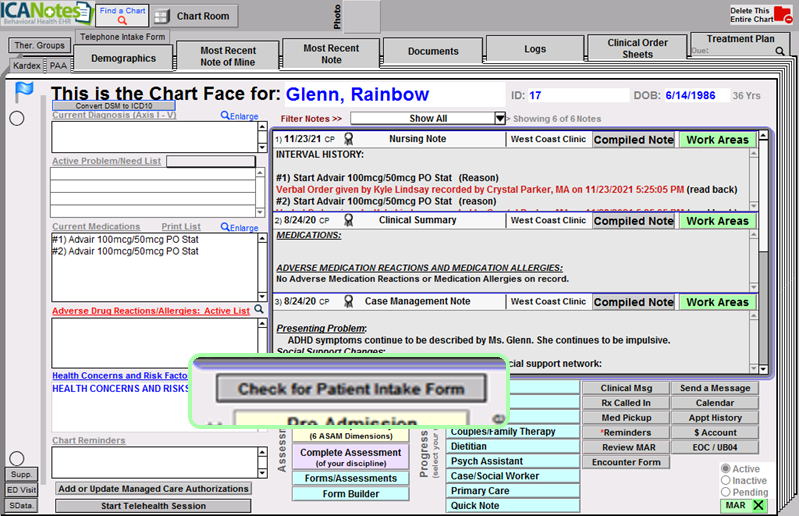Switch to the Demographics tab

tap(130, 59)
